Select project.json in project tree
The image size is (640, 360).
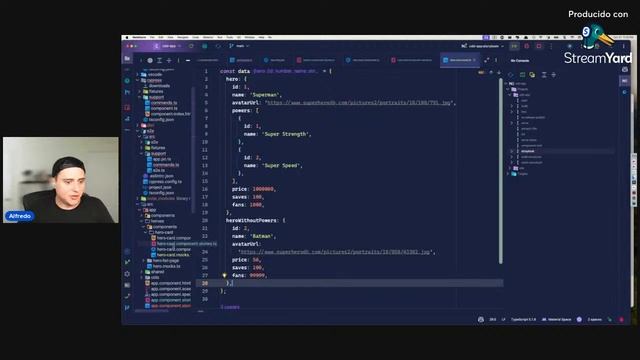click(x=158, y=187)
